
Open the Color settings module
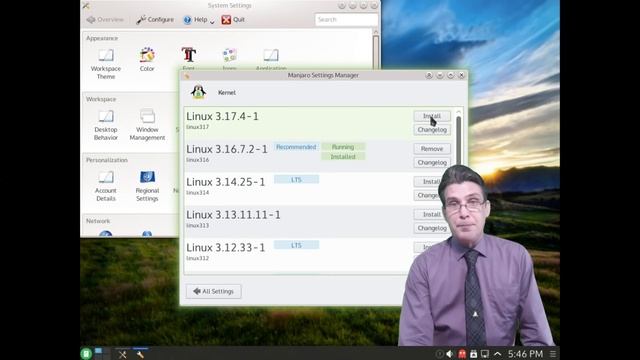(147, 60)
